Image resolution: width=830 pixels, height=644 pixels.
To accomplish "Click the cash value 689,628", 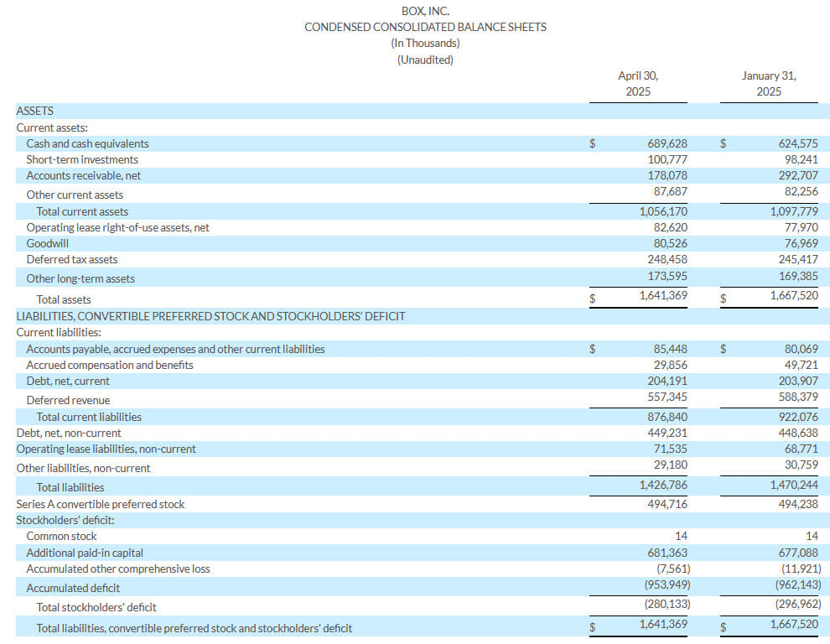I will point(667,143).
